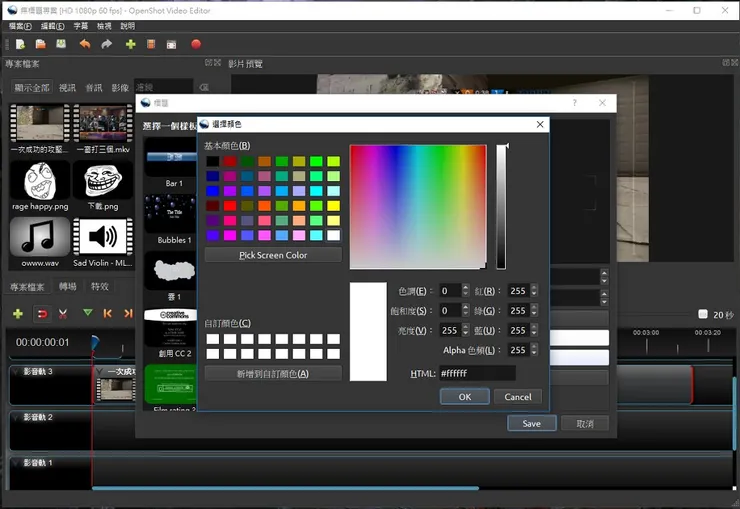Click the green plus Import Files icon
Viewport: 740px width, 509px height.
pyautogui.click(x=130, y=44)
